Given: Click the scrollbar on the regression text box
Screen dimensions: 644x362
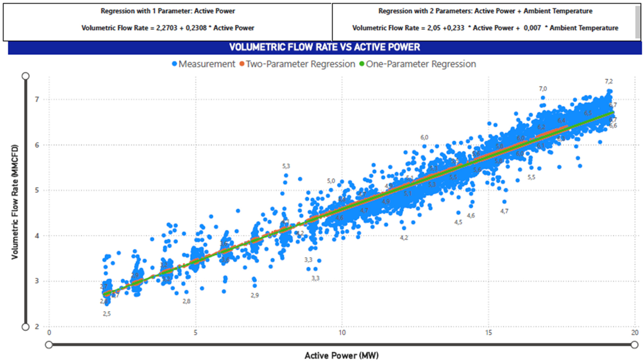Looking at the screenshot, I should (638, 22).
